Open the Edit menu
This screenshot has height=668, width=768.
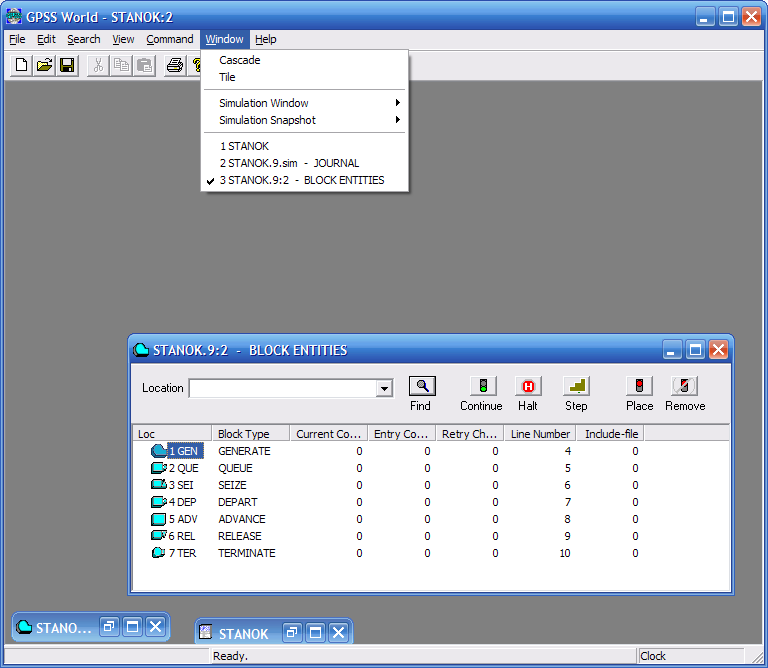[x=47, y=39]
